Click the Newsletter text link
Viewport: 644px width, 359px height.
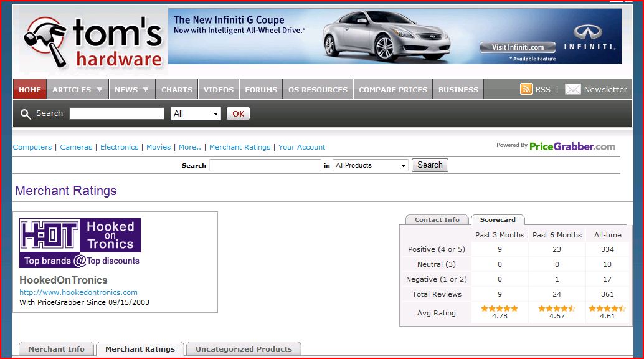coord(605,89)
